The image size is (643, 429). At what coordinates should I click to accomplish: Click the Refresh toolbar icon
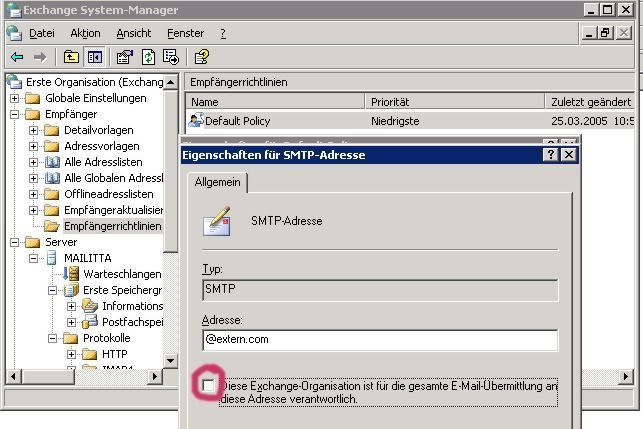(x=148, y=57)
